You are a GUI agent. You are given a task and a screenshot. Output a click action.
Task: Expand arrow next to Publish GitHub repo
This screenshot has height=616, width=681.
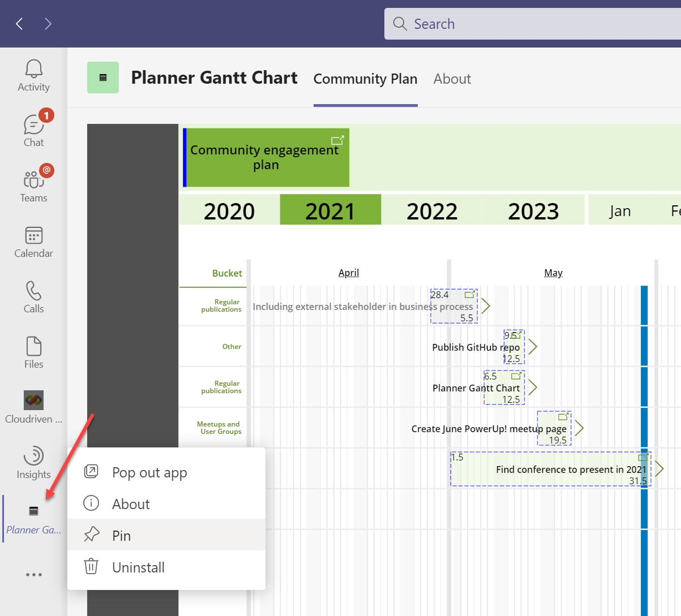pyautogui.click(x=533, y=347)
